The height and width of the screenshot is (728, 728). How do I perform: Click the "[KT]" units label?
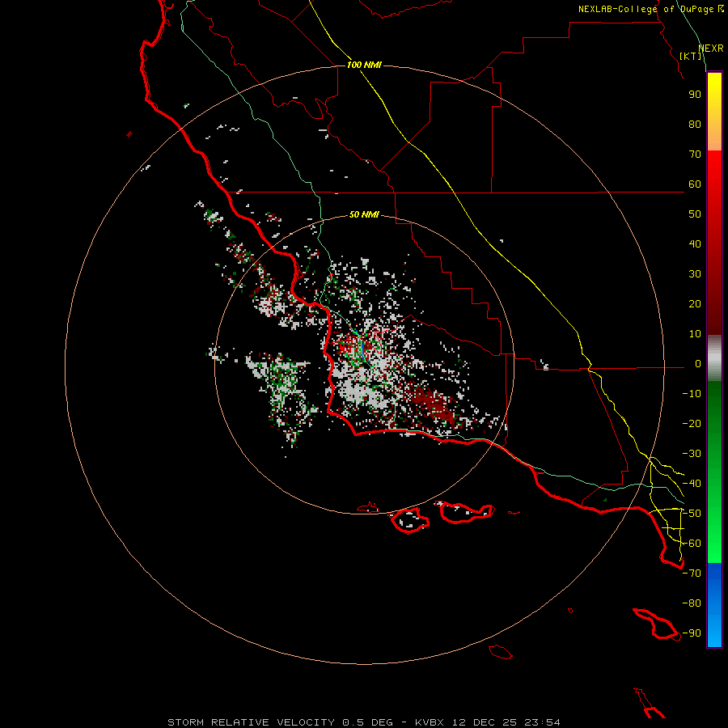[x=691, y=56]
